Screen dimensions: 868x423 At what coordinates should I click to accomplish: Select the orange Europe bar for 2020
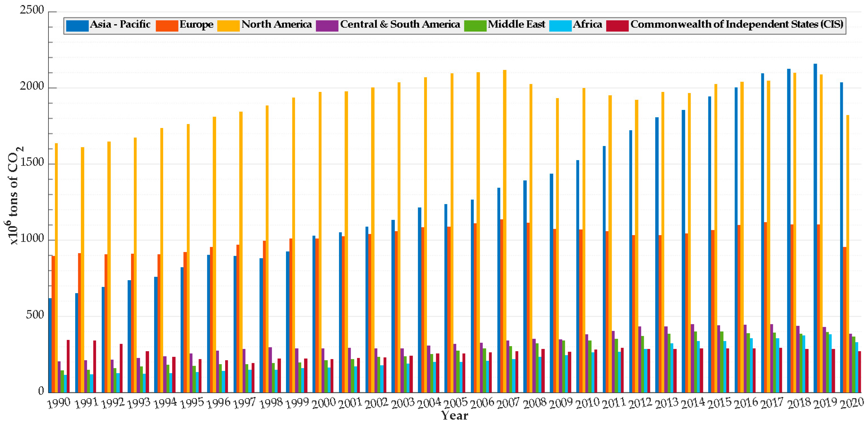[844, 320]
